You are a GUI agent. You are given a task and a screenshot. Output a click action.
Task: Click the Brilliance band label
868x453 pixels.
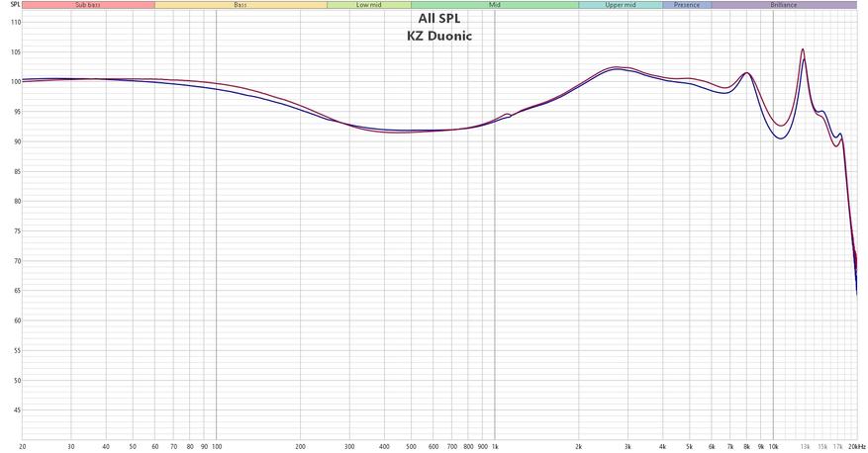point(784,5)
